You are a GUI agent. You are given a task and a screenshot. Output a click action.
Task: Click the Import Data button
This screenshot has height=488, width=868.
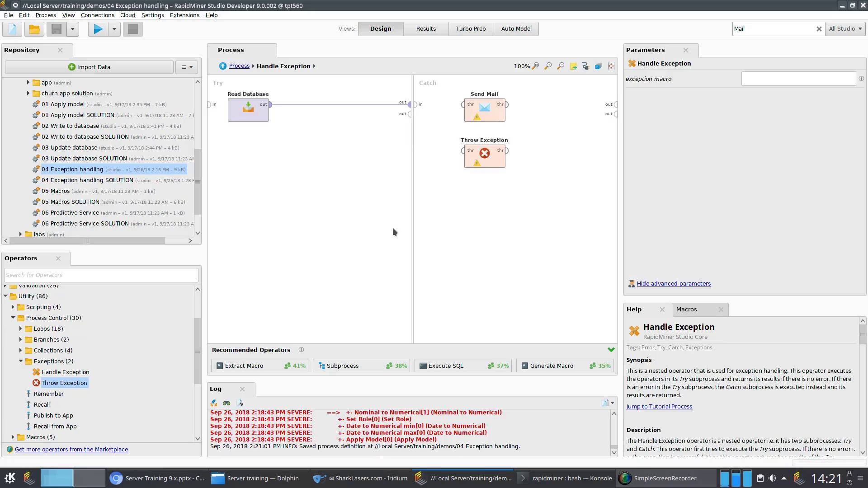coord(89,67)
